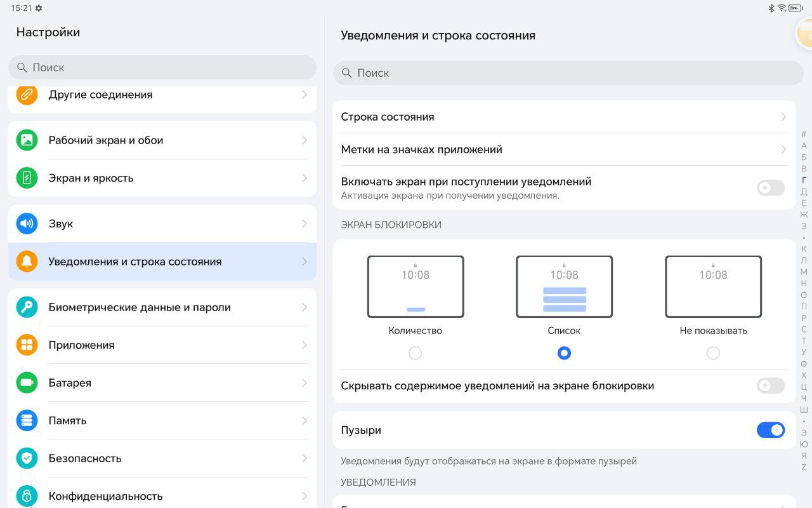Jump to letter Z in alphabet index
Screen dimensions: 812x508
click(x=804, y=467)
